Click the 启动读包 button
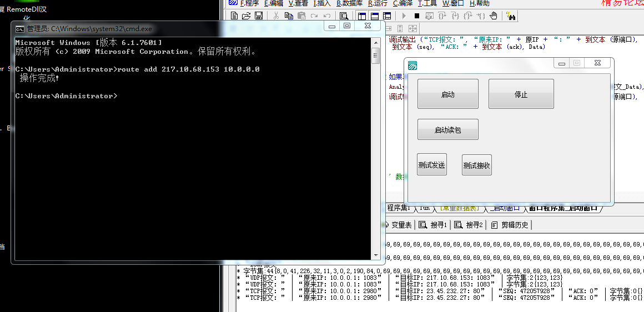 [x=447, y=130]
